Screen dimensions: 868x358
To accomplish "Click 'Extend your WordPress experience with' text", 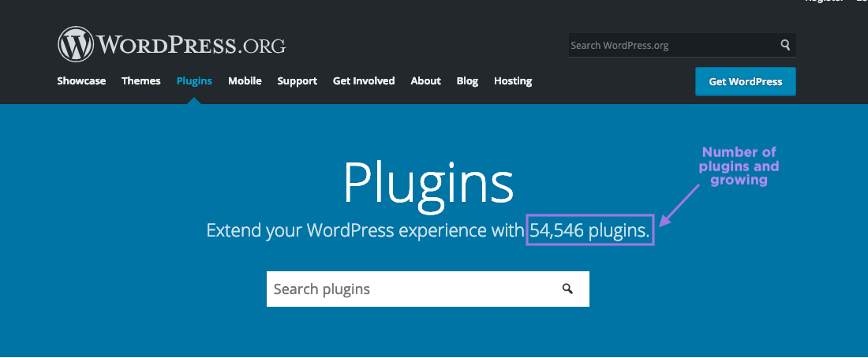I will pos(365,230).
